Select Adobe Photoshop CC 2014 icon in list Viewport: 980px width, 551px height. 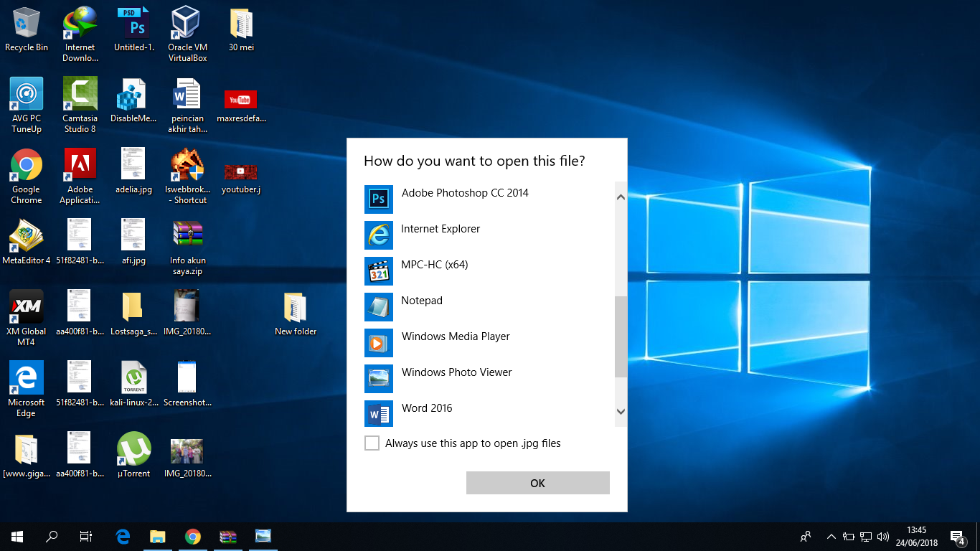379,199
